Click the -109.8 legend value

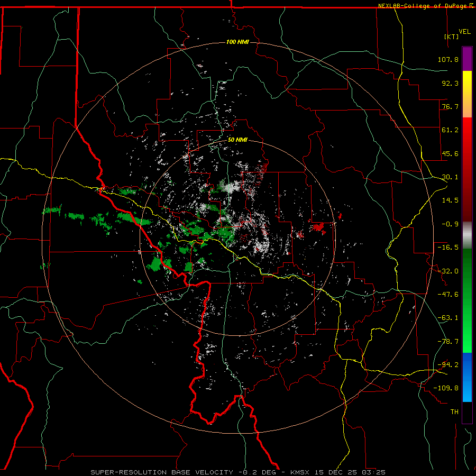[x=446, y=388]
